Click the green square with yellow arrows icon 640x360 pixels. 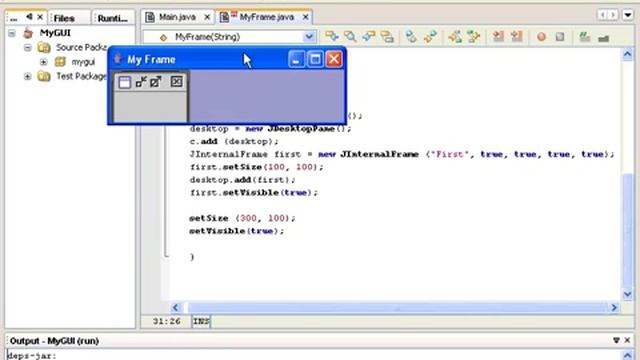click(x=473, y=37)
